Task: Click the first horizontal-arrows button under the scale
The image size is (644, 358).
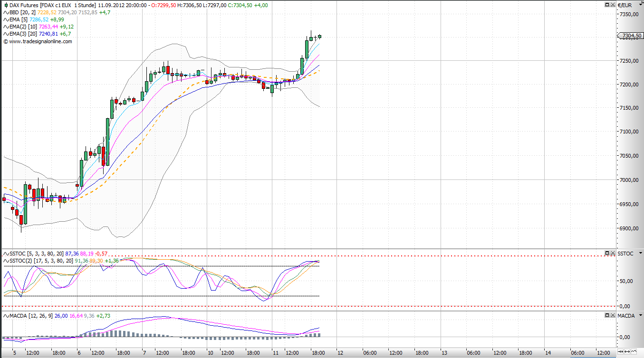Action: [620, 352]
